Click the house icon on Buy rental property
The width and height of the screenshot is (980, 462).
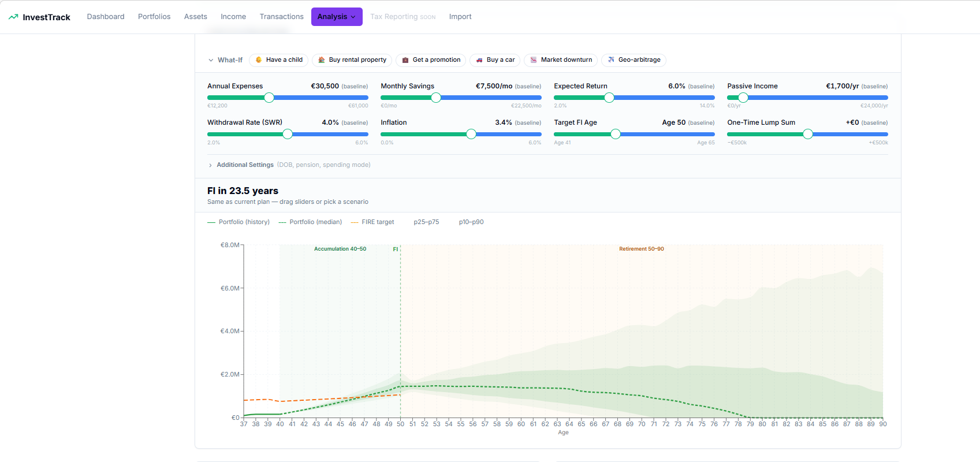pyautogui.click(x=322, y=60)
